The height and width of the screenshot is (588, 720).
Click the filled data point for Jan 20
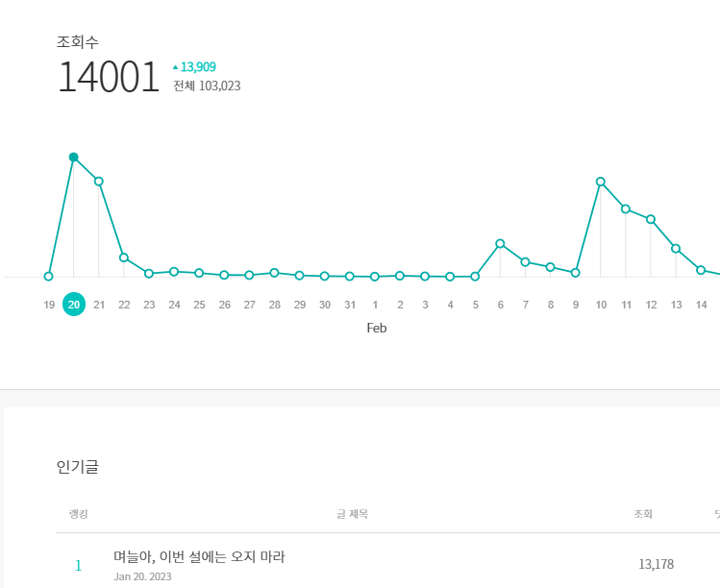tap(73, 158)
